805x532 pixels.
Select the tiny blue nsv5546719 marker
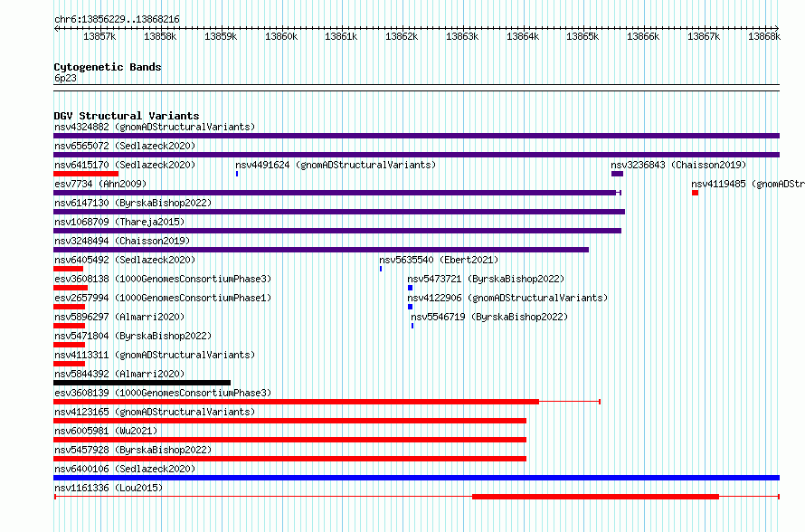point(412,326)
